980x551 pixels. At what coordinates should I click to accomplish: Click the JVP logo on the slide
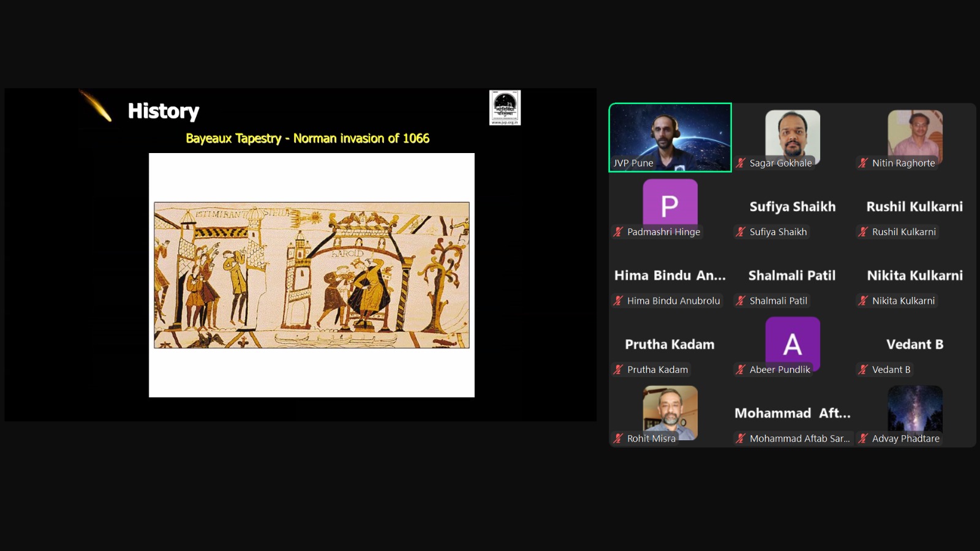(x=505, y=108)
